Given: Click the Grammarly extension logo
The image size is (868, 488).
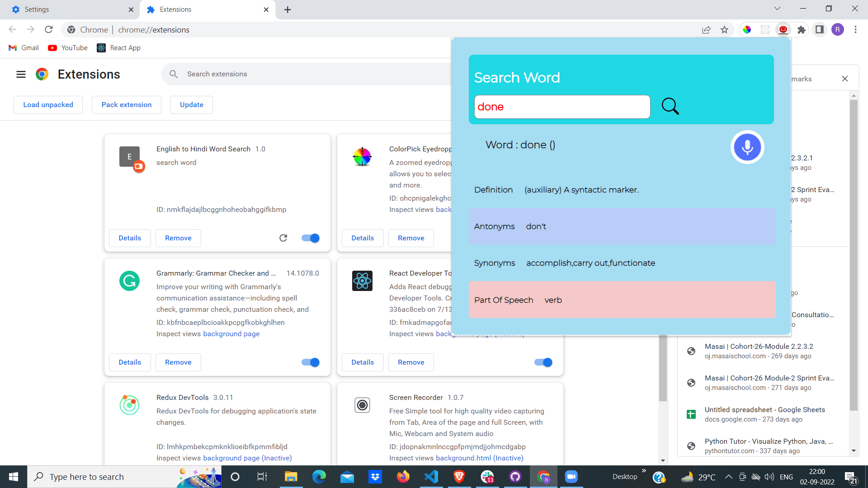Looking at the screenshot, I should click(129, 281).
